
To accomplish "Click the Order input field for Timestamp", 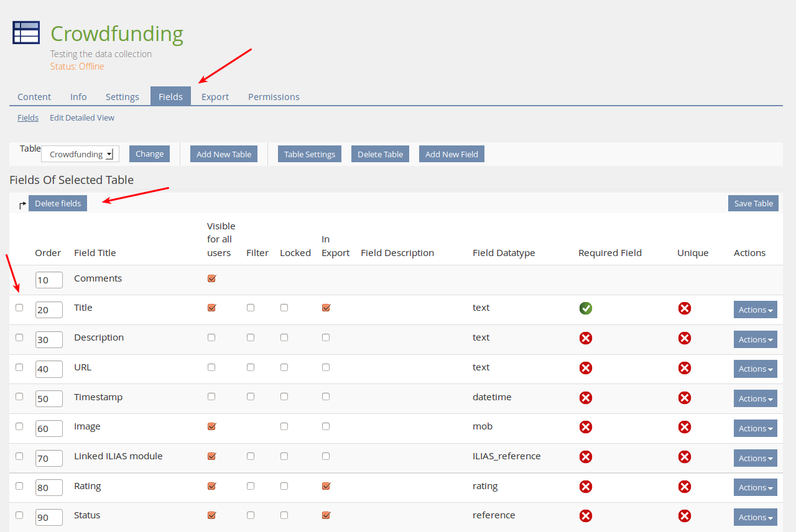I will coord(49,399).
